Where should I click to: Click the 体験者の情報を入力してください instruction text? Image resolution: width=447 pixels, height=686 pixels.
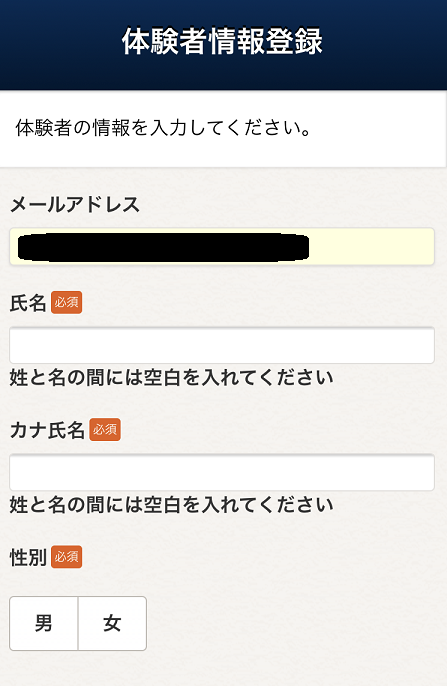pos(163,128)
